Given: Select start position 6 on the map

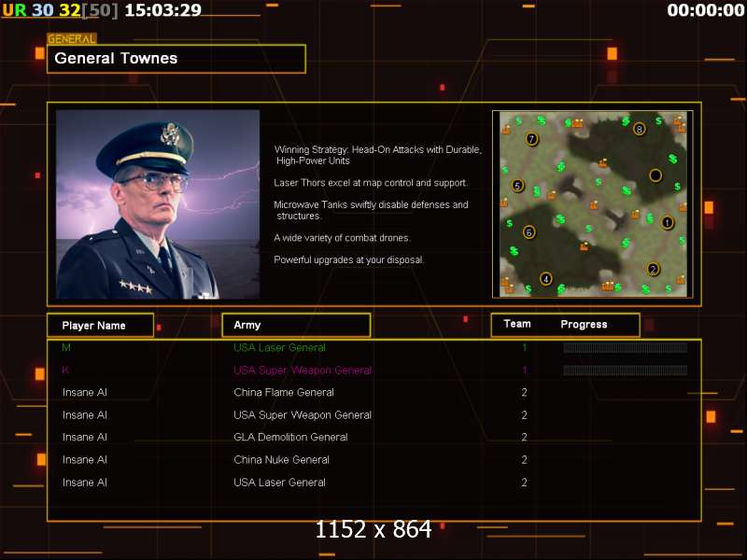Looking at the screenshot, I should [529, 232].
